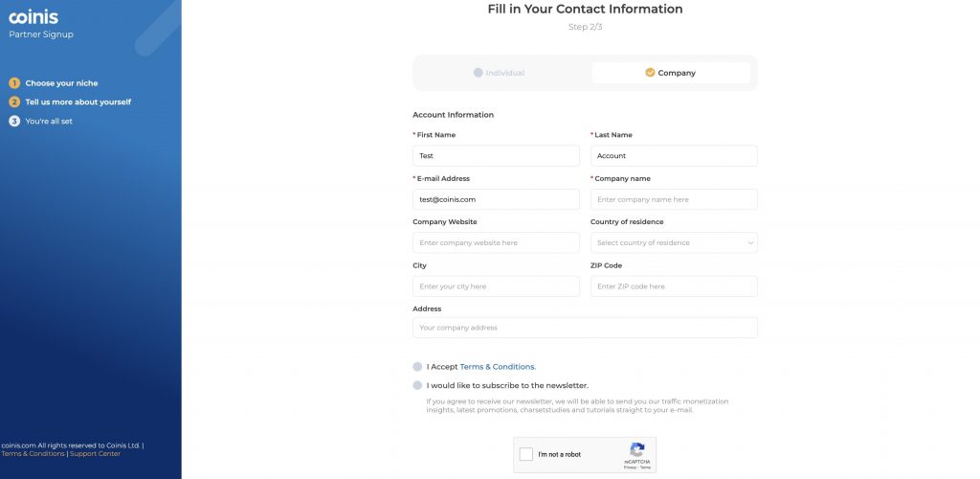The width and height of the screenshot is (980, 479).
Task: Accept the Terms & Conditions radio
Action: click(417, 367)
